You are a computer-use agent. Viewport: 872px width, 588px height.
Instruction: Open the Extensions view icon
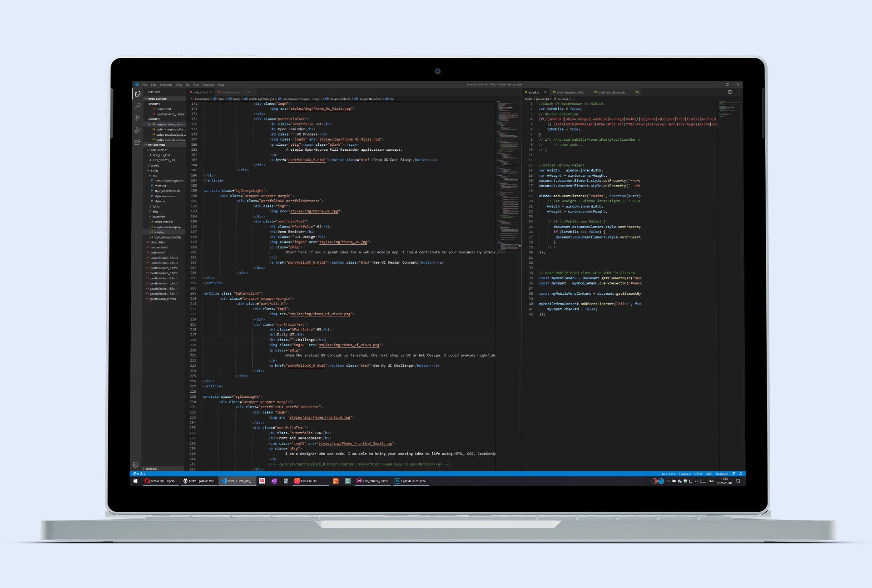point(138,143)
